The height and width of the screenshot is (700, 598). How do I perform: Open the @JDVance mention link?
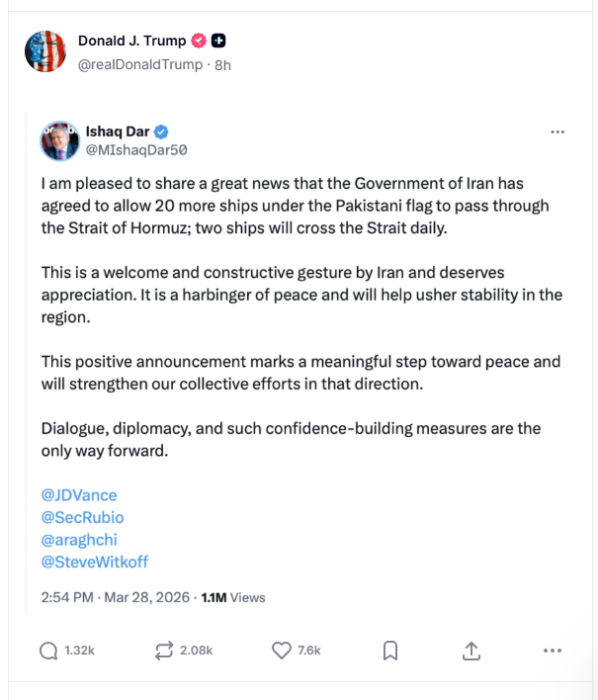point(79,495)
